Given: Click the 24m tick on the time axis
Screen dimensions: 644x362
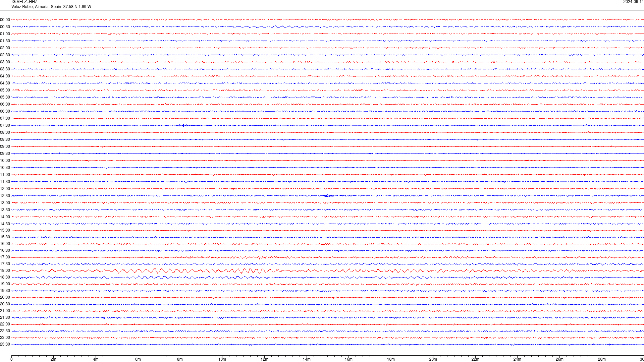Looking at the screenshot, I should pos(517,359).
